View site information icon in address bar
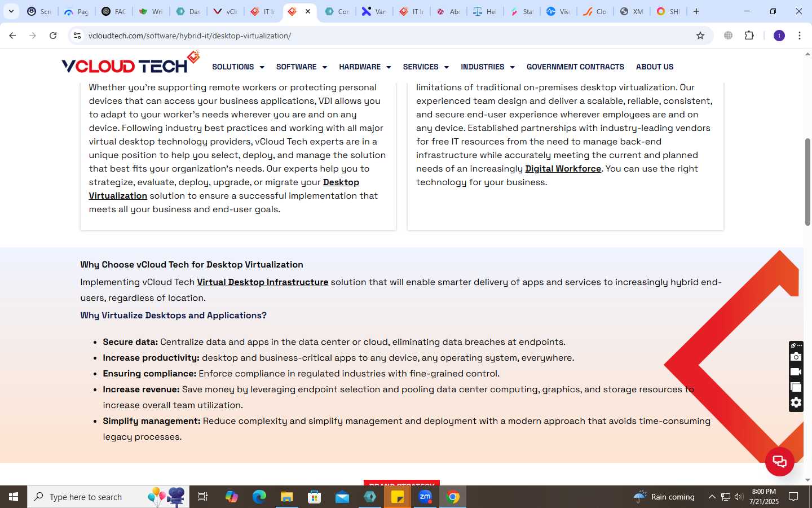The width and height of the screenshot is (812, 508). (x=77, y=36)
